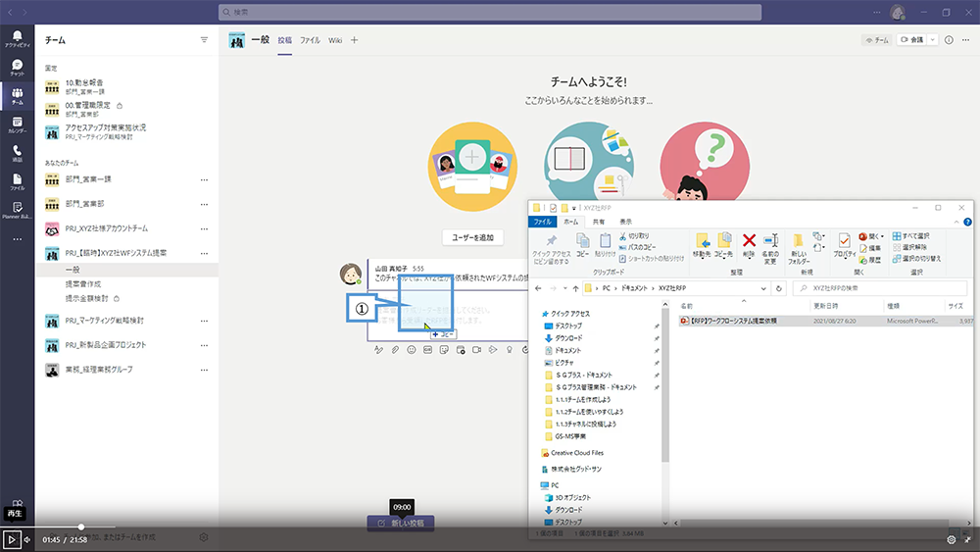Open the Format text icon under compose box
This screenshot has height=552, width=980.
(378, 350)
